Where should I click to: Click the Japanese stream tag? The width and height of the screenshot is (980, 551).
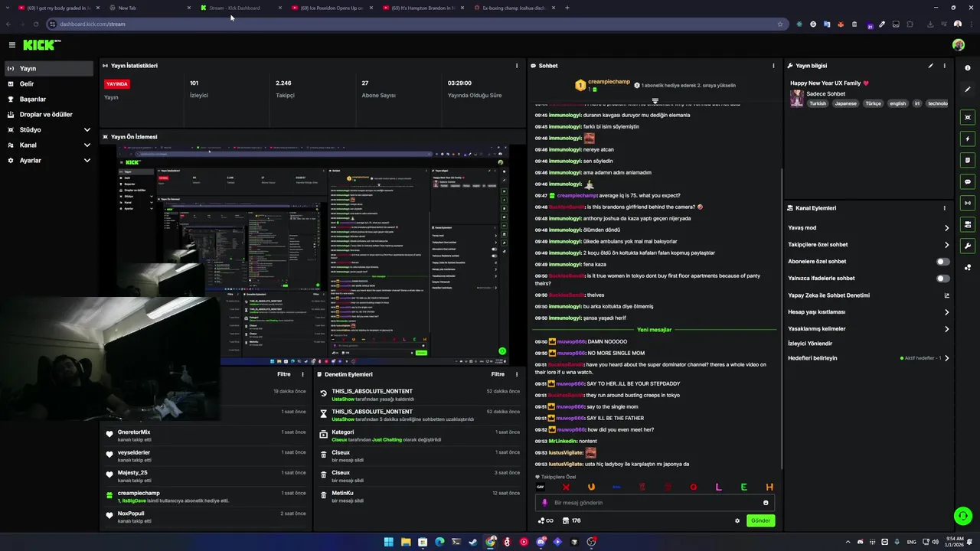pyautogui.click(x=845, y=103)
